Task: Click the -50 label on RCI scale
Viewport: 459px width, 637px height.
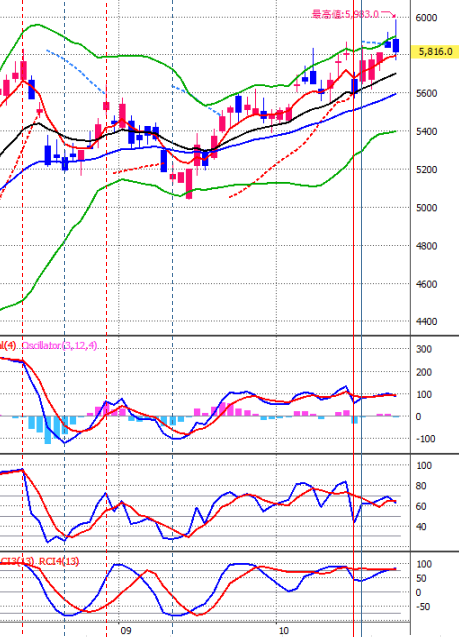Action: coord(424,607)
